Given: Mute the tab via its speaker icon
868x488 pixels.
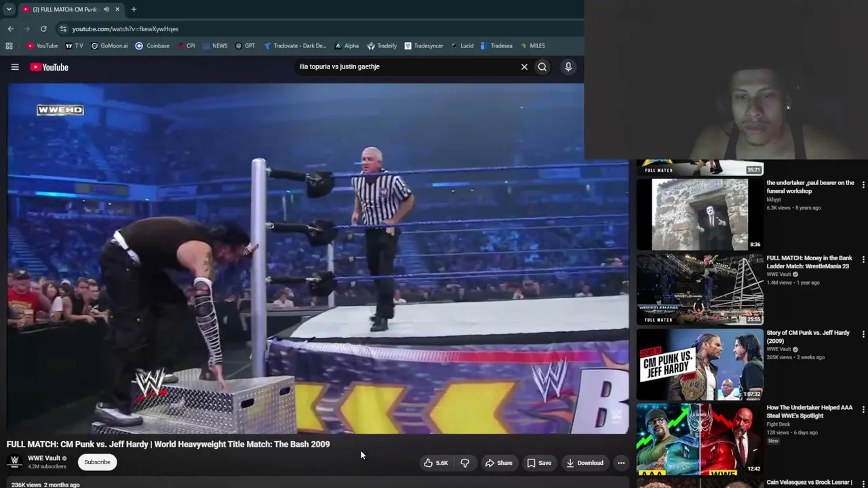Looking at the screenshot, I should click(106, 9).
